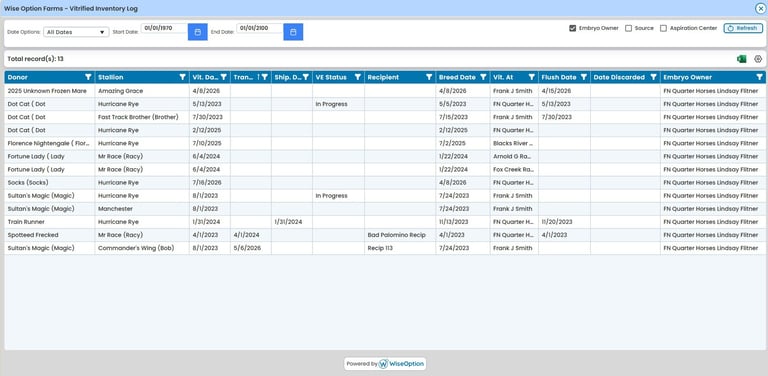Select the Amazing Grace stallion cell
The image size is (768, 376).
[142, 91]
